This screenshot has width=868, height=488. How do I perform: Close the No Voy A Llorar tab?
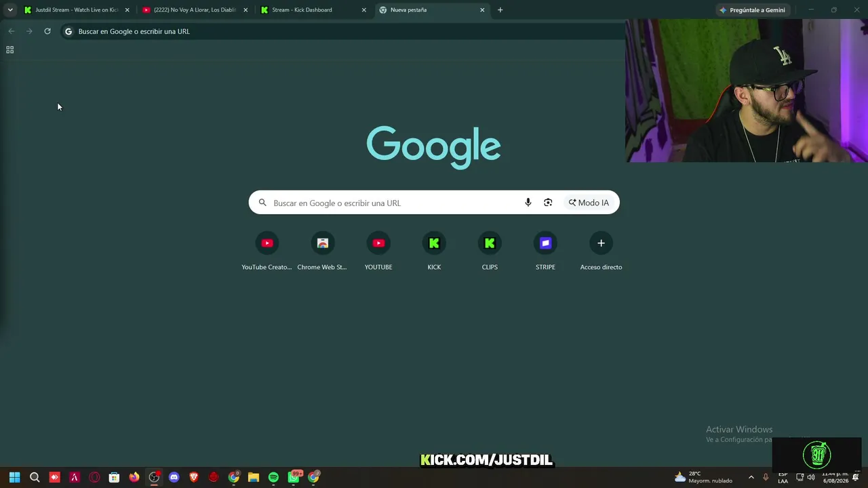(x=245, y=10)
